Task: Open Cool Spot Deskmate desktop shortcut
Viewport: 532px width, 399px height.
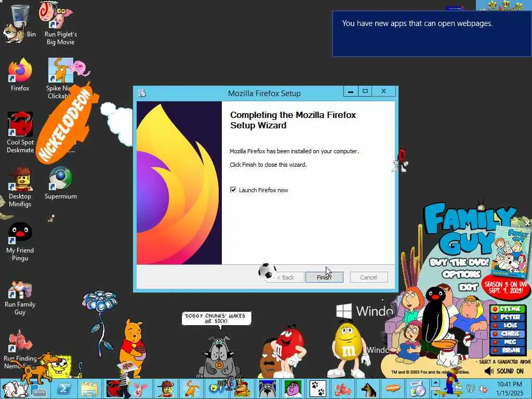Action: click(20, 132)
